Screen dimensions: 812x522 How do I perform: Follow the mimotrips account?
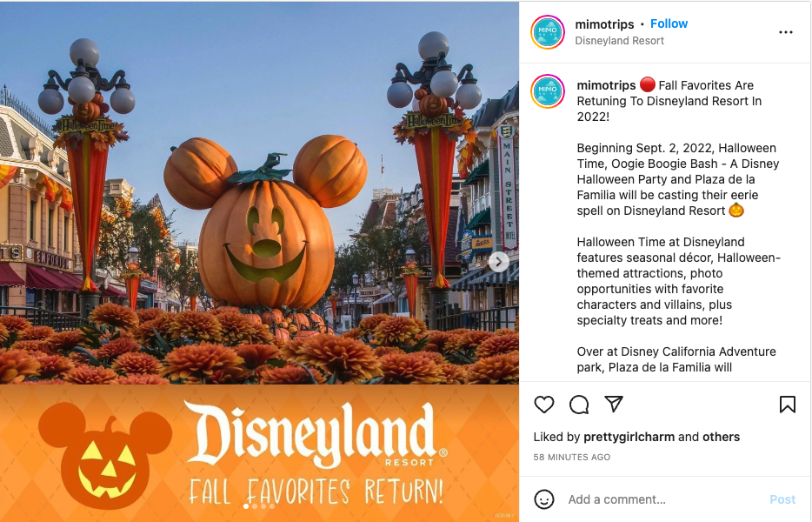[669, 23]
